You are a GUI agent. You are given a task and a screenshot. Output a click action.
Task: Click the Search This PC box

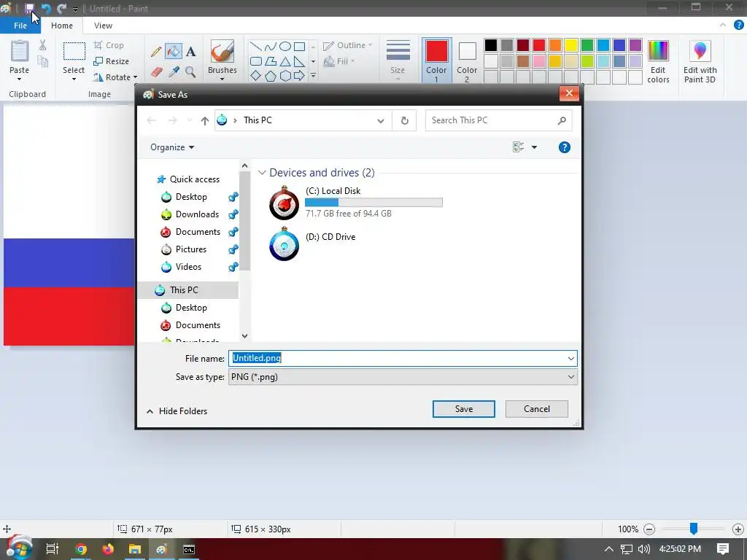click(x=498, y=120)
